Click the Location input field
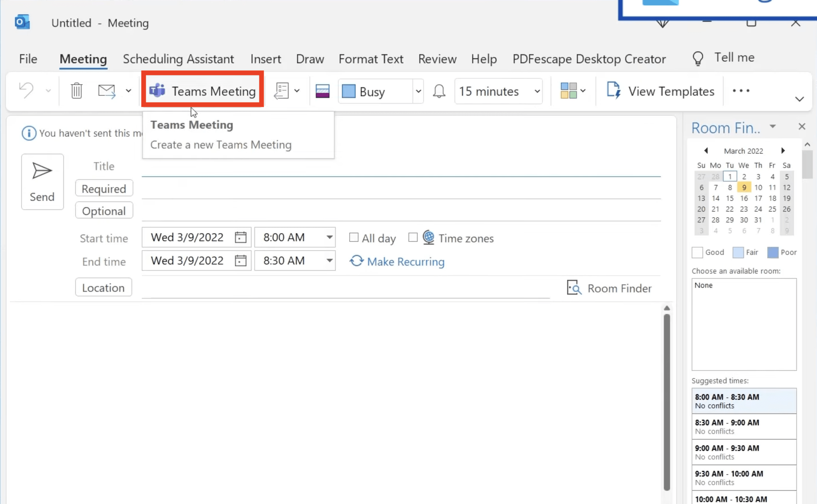Viewport: 817px width, 504px height. pyautogui.click(x=346, y=288)
